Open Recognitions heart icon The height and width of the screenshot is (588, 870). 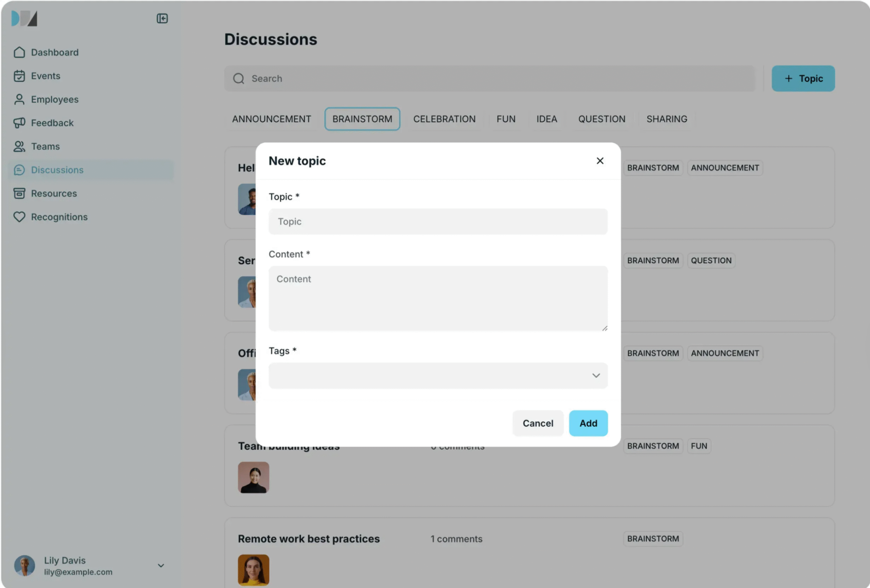[19, 217]
